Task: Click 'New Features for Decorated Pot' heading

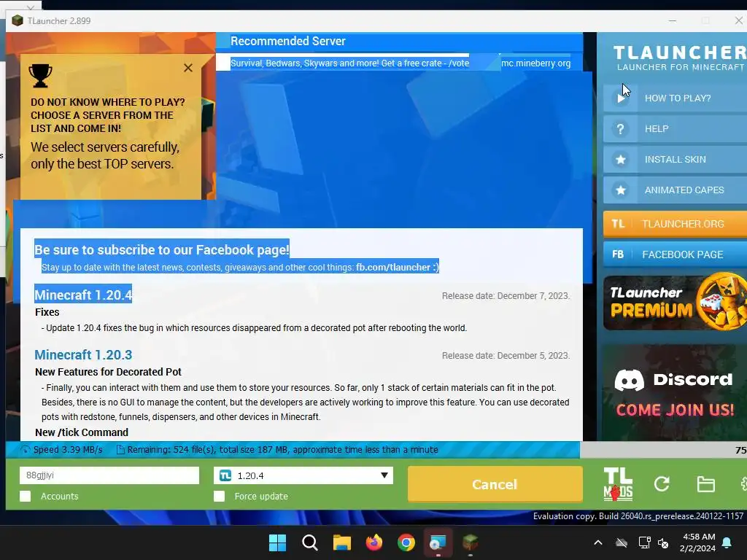Action: [108, 372]
